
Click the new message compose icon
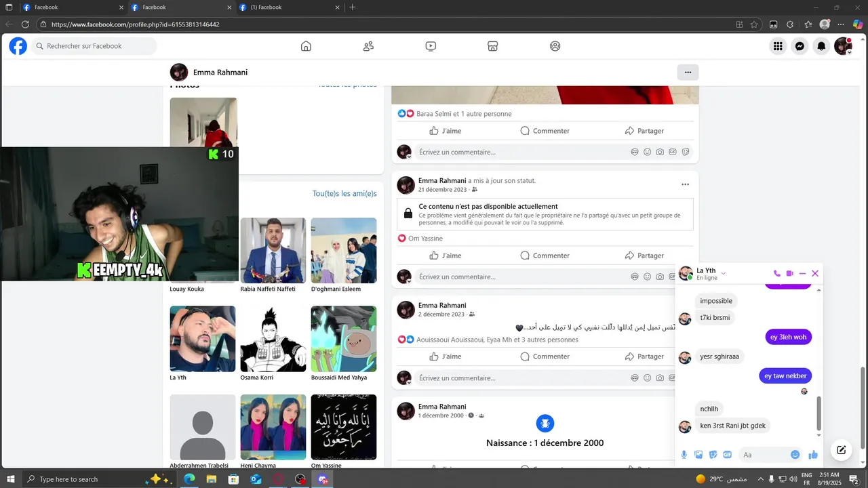point(842,450)
